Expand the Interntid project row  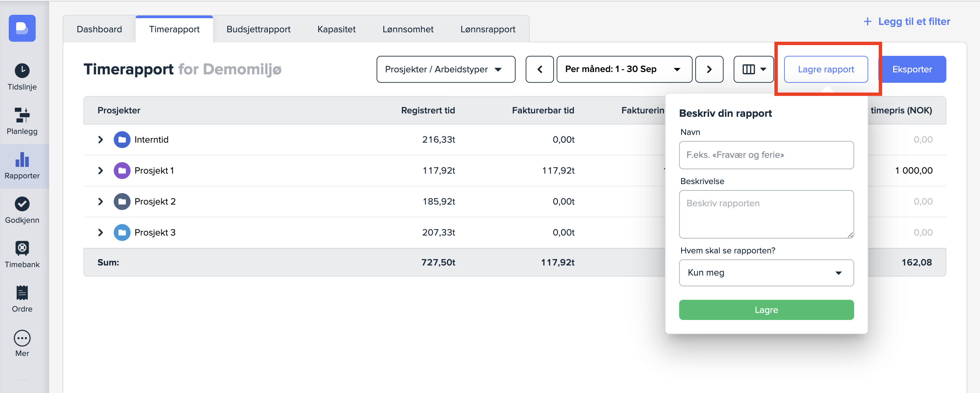pyautogui.click(x=100, y=140)
